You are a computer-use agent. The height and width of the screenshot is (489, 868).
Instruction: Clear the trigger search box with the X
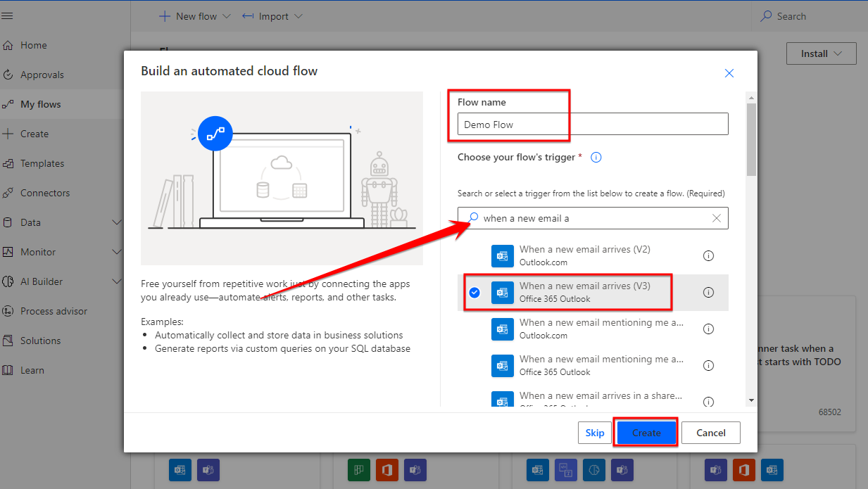[x=717, y=218]
